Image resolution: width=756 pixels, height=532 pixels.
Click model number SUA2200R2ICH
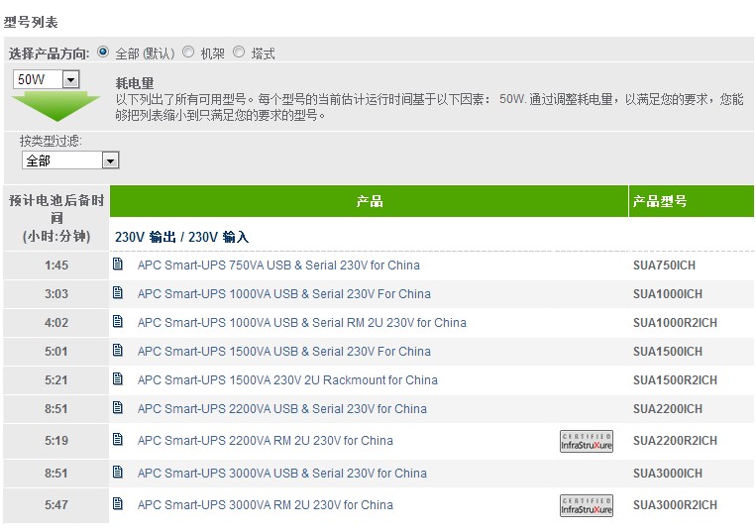point(675,441)
